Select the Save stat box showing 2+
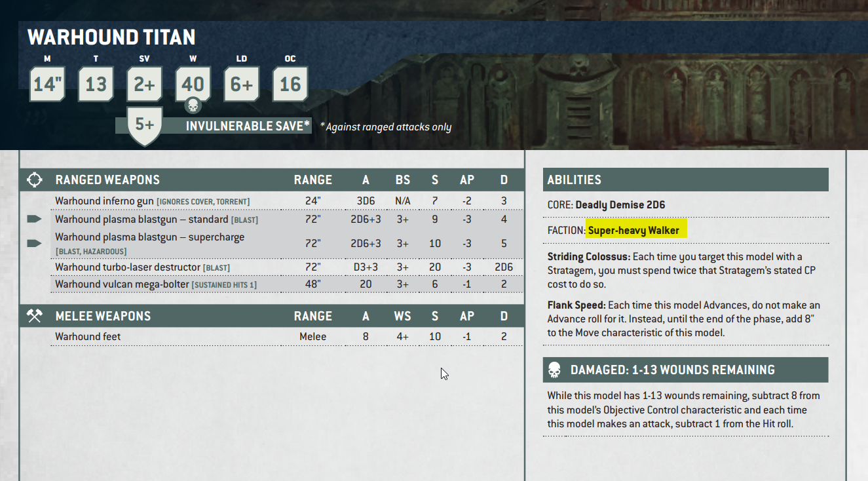The image size is (868, 481). tap(144, 84)
